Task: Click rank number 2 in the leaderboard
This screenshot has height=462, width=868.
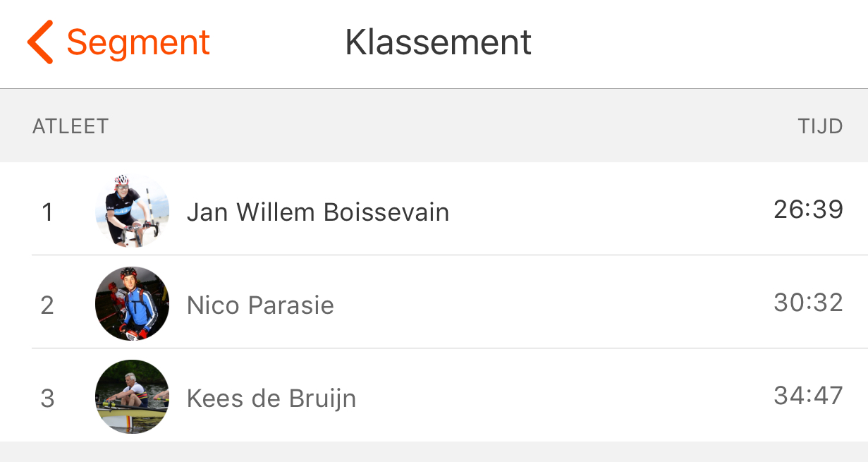Action: pos(47,305)
